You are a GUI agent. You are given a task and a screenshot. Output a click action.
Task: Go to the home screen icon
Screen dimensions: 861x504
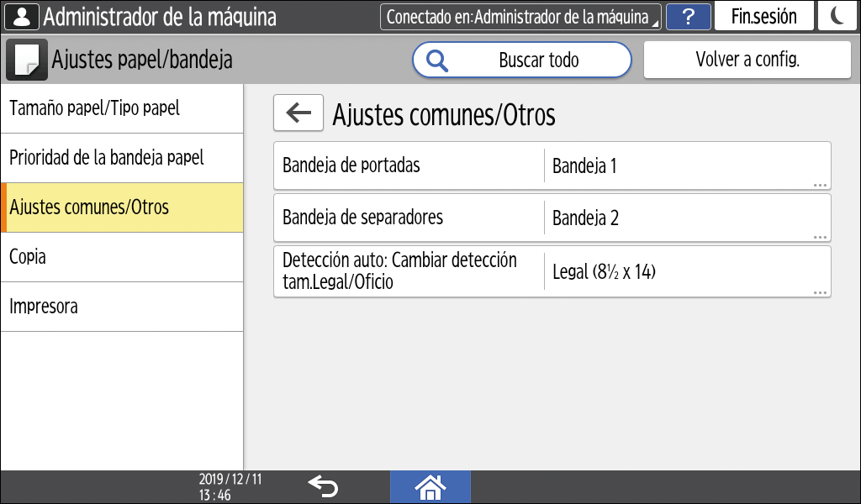(430, 486)
